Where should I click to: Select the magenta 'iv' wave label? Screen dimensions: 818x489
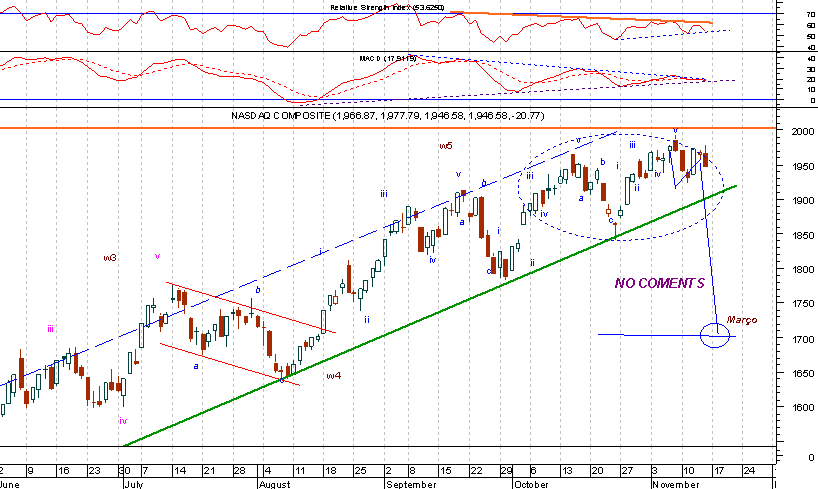[x=123, y=421]
